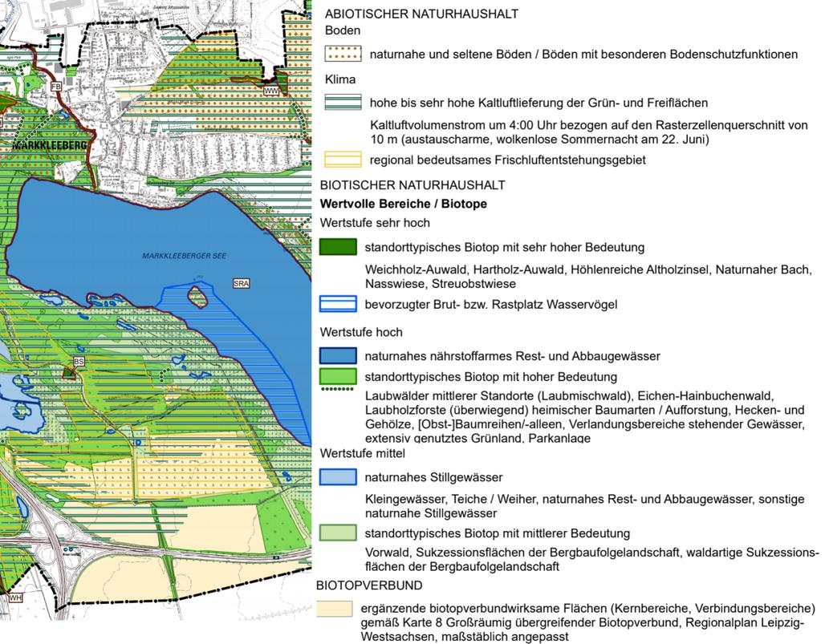Click the 'Klima' legend subheading
The image size is (825, 644).
[340, 79]
